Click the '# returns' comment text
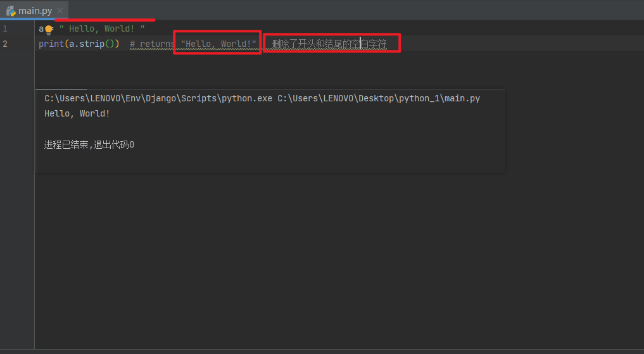 coord(153,44)
